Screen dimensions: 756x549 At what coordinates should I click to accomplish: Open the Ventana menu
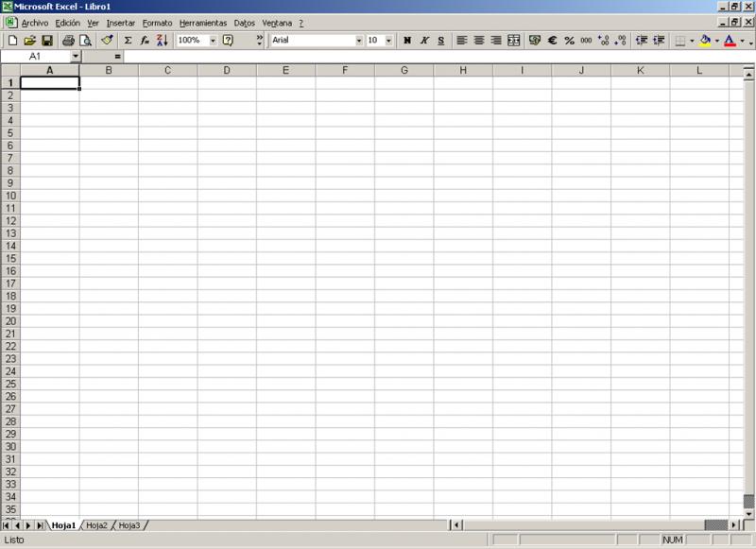[x=277, y=23]
